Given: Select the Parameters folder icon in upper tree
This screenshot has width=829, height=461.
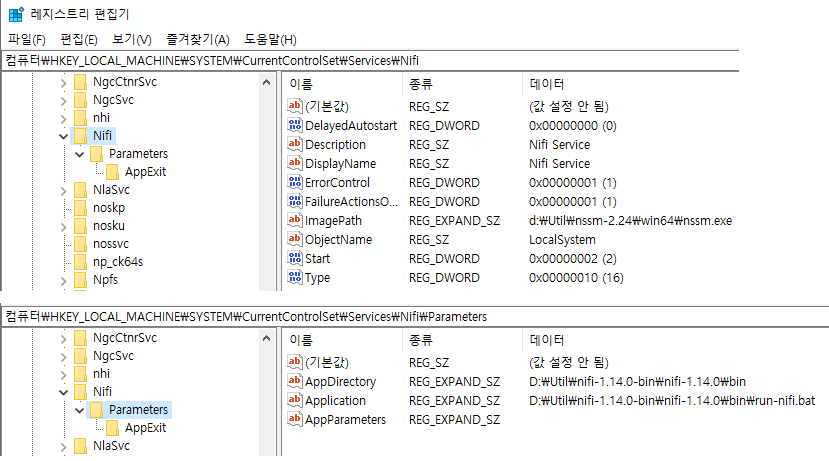Looking at the screenshot, I should 96,154.
